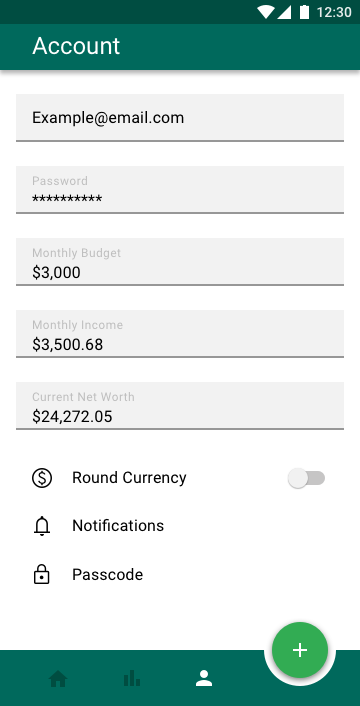
Task: Edit the Current Net Worth field
Action: [180, 406]
